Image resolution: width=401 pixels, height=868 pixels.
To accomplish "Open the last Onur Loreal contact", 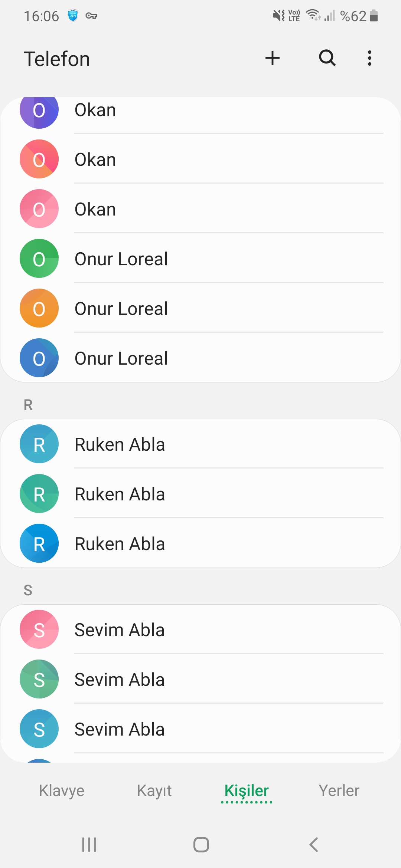I will pos(200,358).
